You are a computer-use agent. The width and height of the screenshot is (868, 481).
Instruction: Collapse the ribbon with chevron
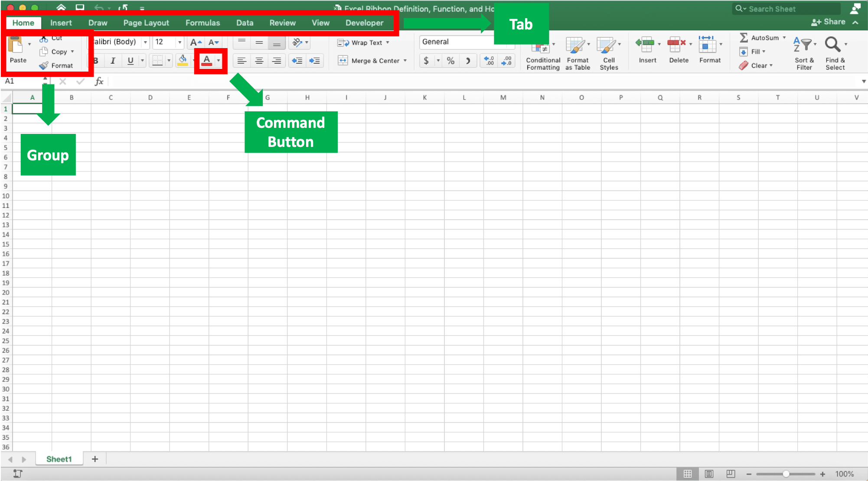855,22
